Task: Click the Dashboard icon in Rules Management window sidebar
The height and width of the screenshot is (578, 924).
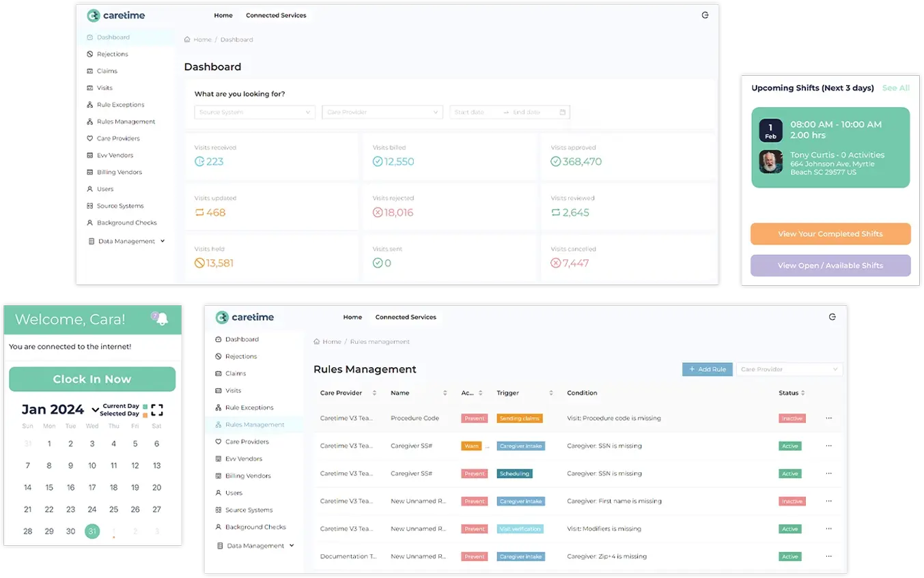Action: pos(219,339)
